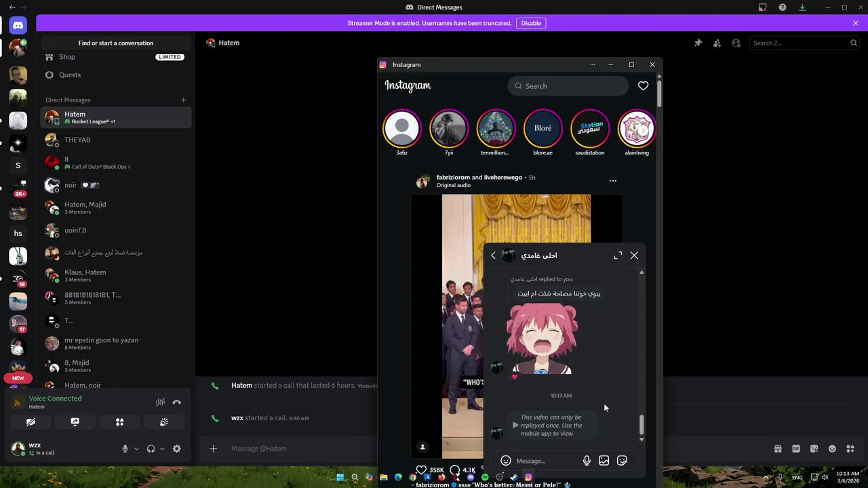Open emoji picker in Instagram chat
This screenshot has width=868, height=488.
click(x=506, y=461)
